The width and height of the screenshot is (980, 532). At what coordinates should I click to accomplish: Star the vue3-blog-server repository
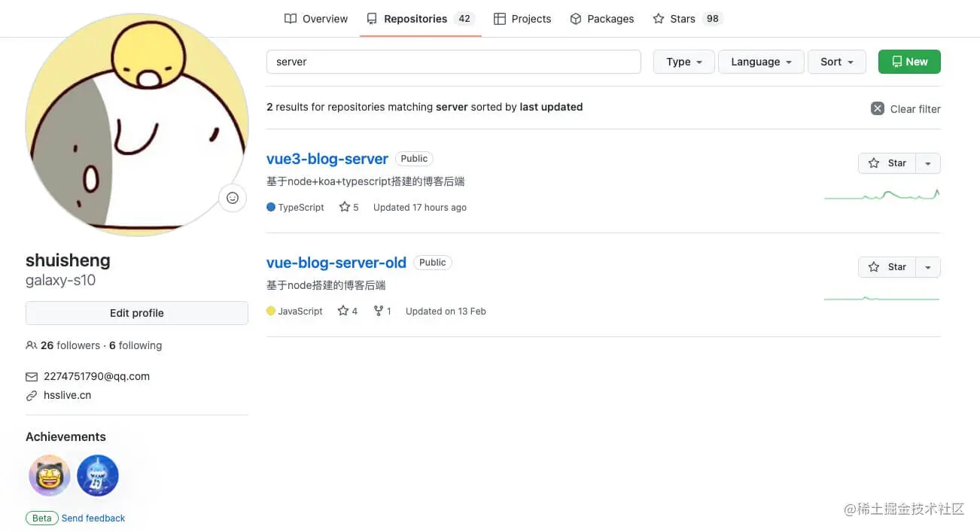[x=887, y=163]
